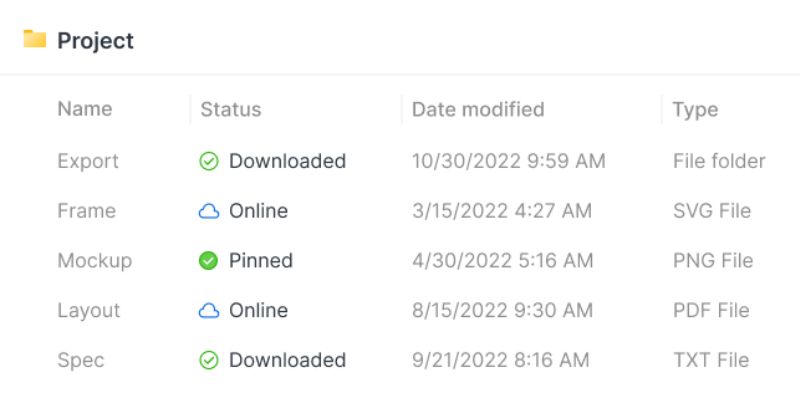Click the SVG File type cell
This screenshot has height=400, width=800.
712,211
